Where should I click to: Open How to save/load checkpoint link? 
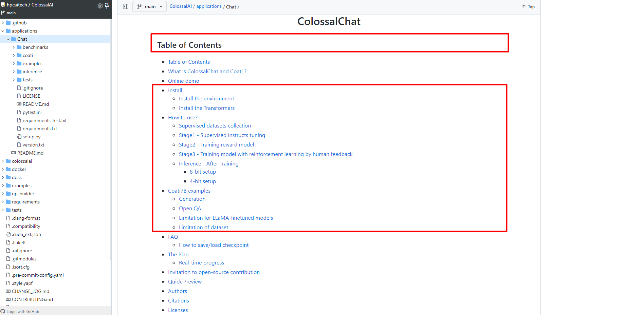(x=214, y=245)
